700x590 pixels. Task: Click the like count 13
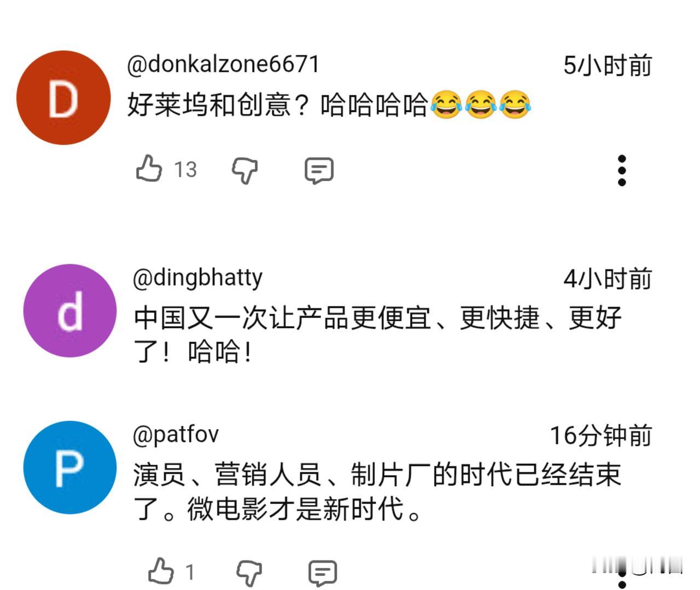point(185,170)
